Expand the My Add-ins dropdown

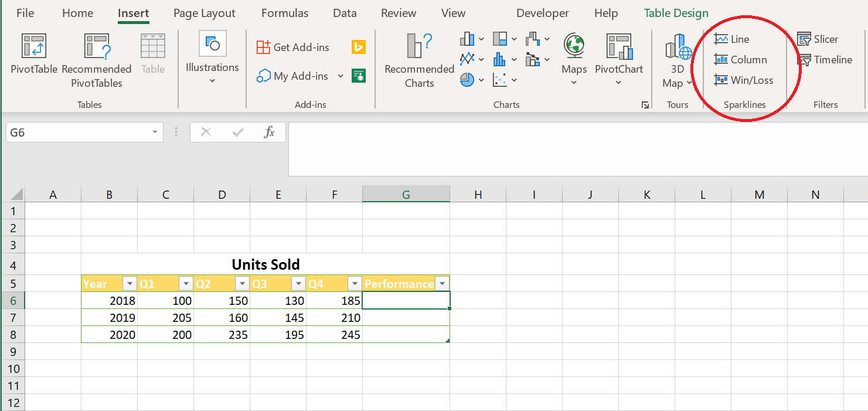(x=341, y=76)
